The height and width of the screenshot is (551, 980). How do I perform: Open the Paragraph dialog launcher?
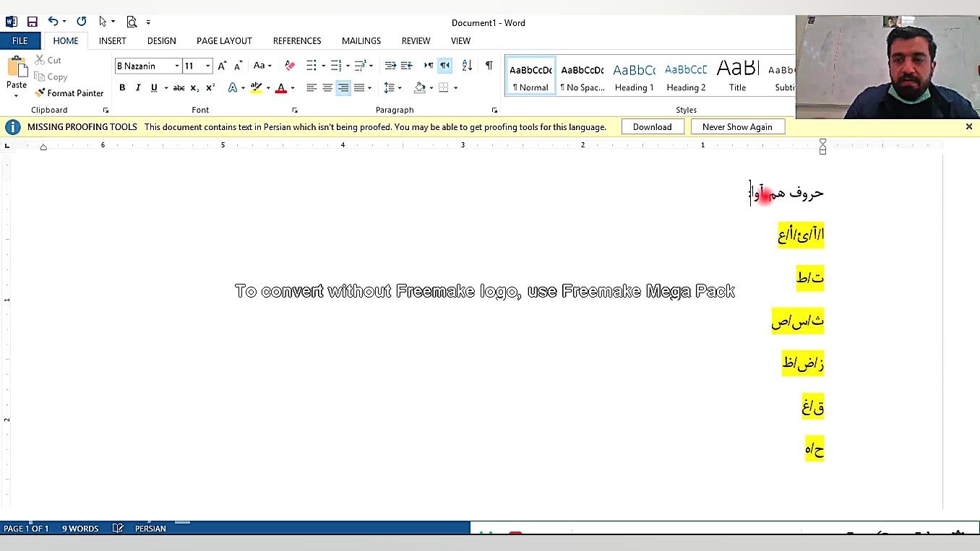tap(494, 110)
